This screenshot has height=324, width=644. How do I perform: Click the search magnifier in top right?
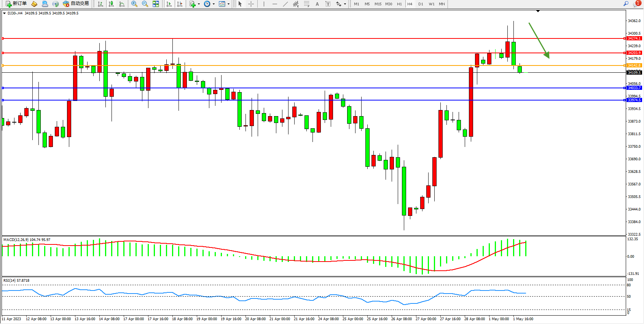click(x=626, y=4)
